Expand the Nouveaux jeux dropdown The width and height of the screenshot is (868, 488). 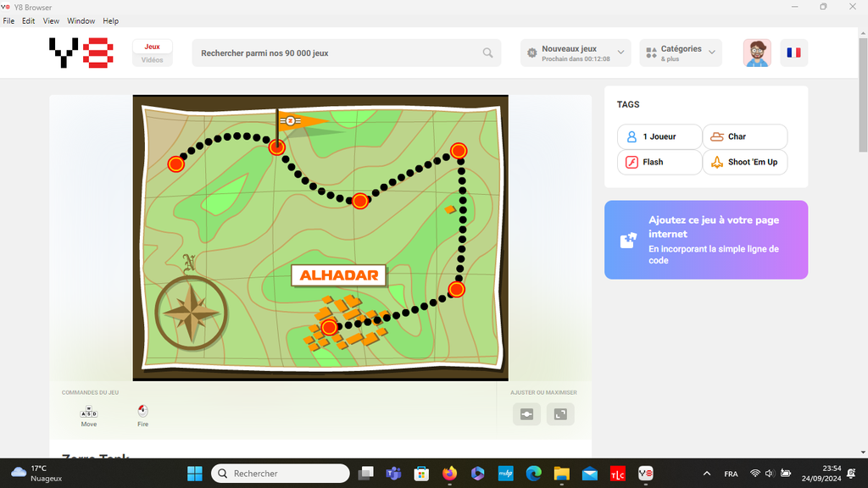pyautogui.click(x=576, y=53)
